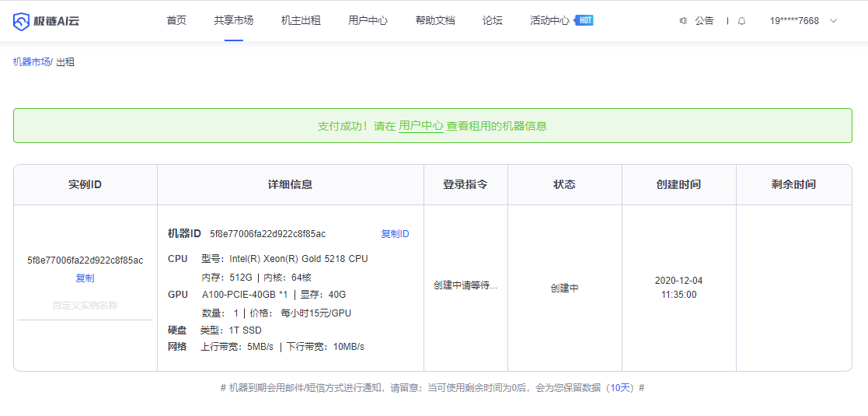Viewport: 868px width, 416px height.
Task: Click the creation time 2020-12-04 11:35:00
Action: click(678, 287)
